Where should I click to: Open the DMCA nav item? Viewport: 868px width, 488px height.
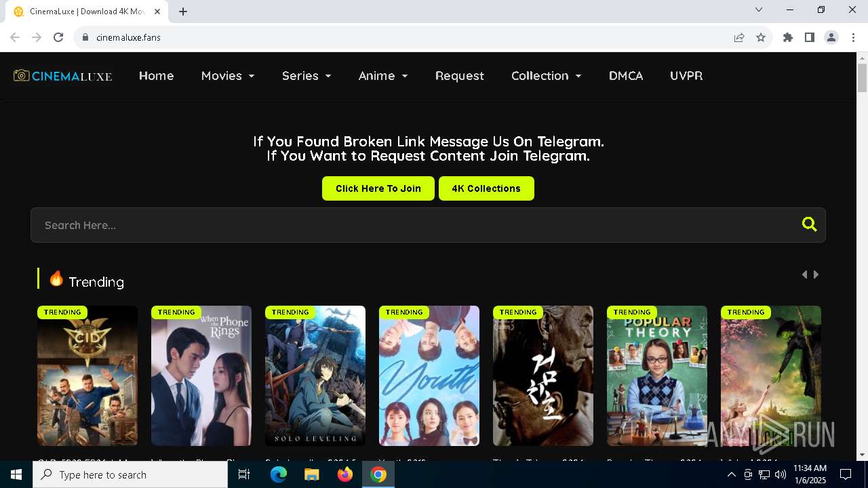click(x=626, y=75)
